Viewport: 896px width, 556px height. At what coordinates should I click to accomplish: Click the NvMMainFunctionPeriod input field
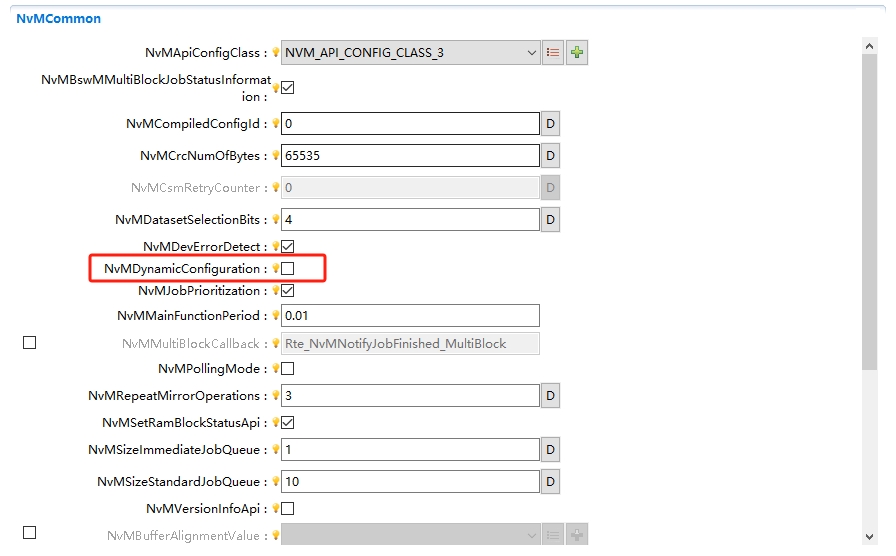pos(410,316)
